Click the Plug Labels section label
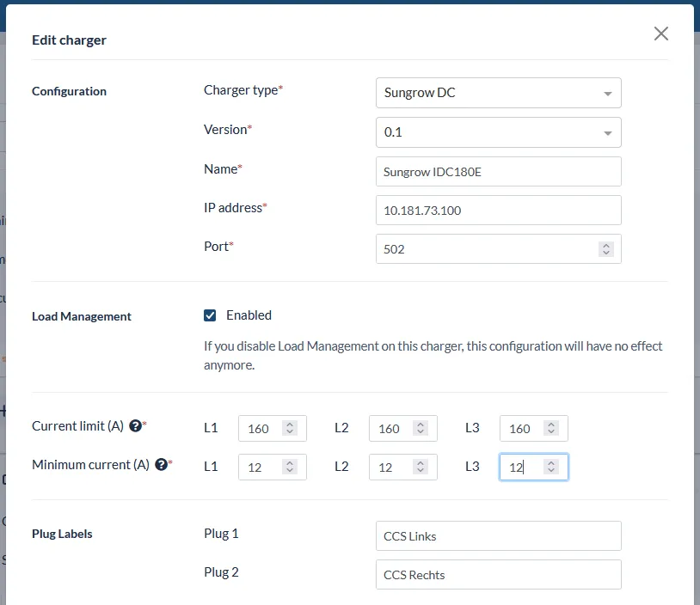The width and height of the screenshot is (700, 605). 62,534
